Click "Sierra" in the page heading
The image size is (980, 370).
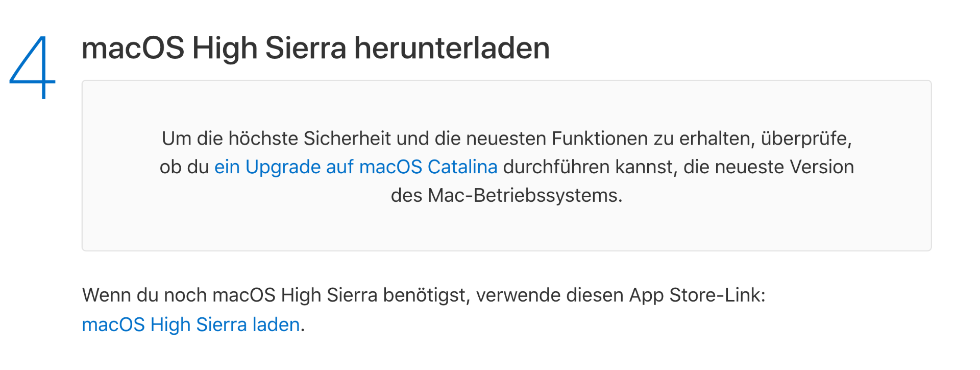click(x=305, y=48)
